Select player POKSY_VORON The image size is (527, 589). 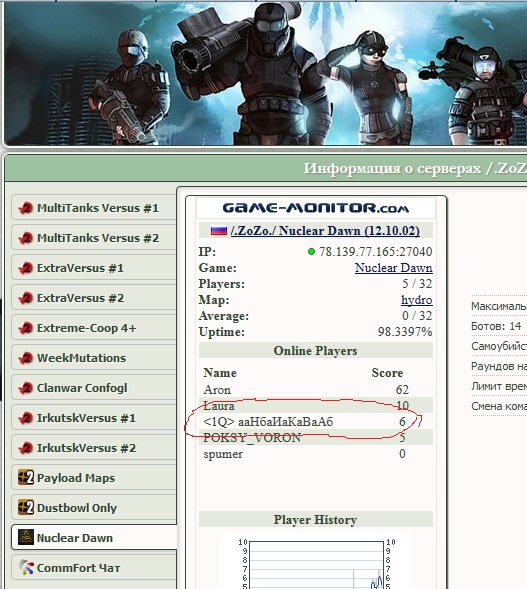[x=252, y=438]
